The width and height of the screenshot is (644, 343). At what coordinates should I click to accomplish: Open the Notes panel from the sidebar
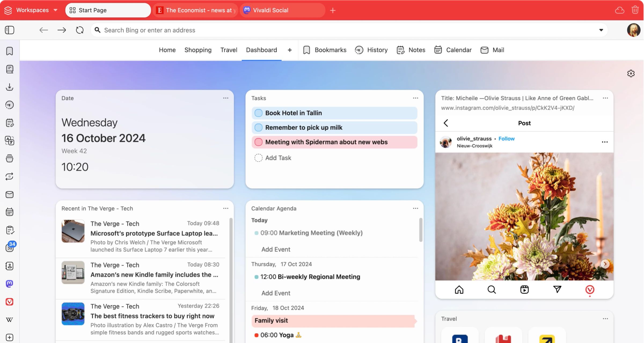pyautogui.click(x=10, y=123)
